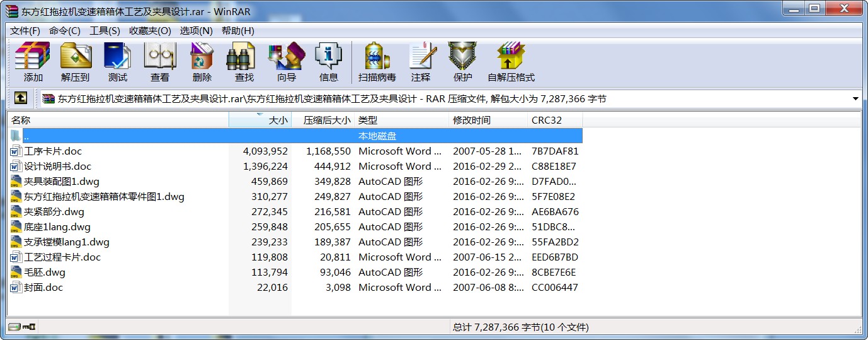
Task: Click the size value 22,016
Action: pos(272,288)
